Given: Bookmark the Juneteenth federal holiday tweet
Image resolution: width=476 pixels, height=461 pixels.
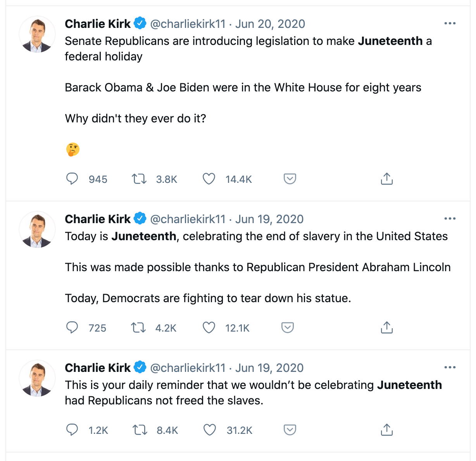Looking at the screenshot, I should (290, 179).
